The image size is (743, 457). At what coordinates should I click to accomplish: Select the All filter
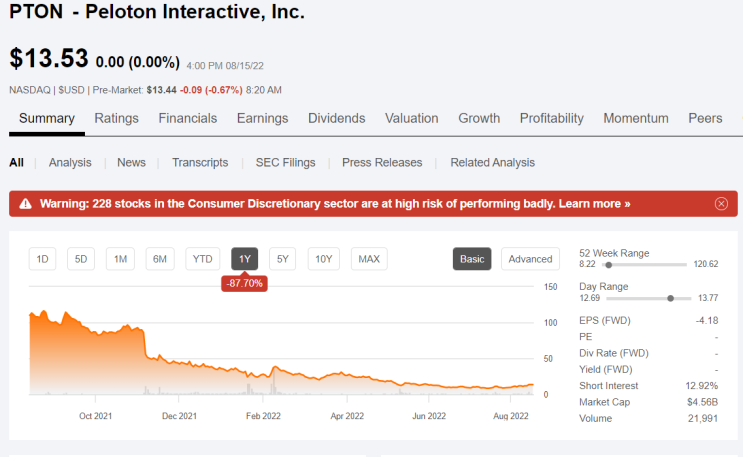coord(16,163)
